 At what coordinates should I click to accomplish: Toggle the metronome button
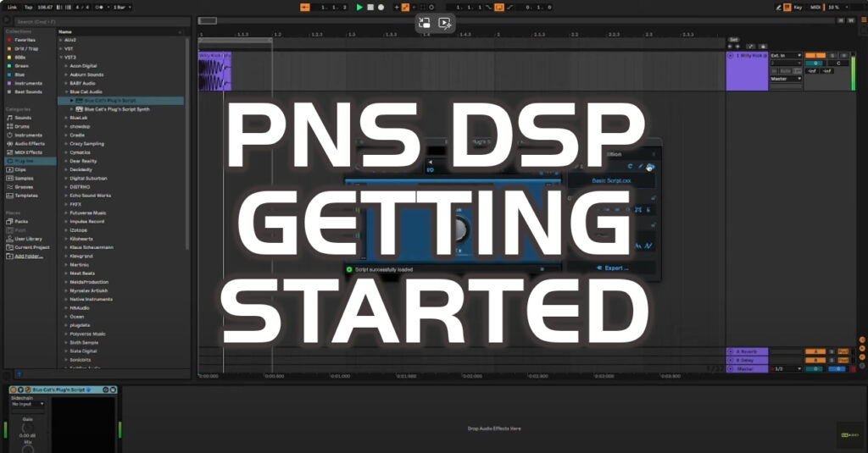coord(99,7)
